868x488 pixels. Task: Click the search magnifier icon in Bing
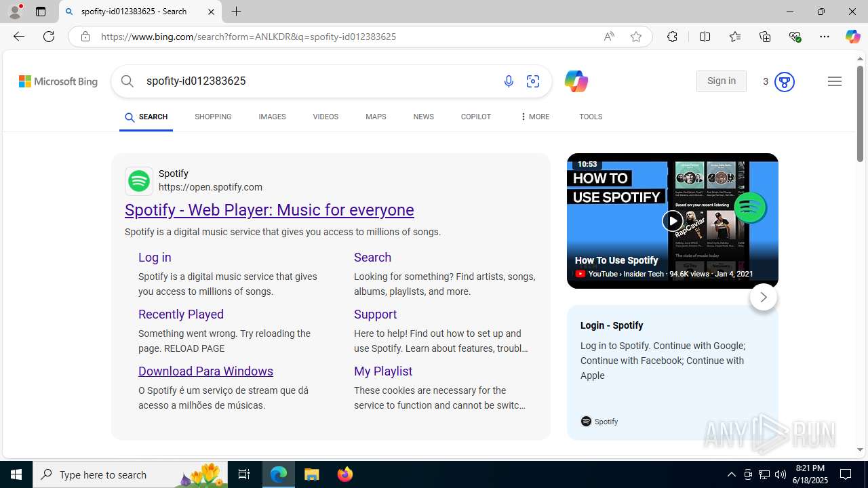[127, 81]
